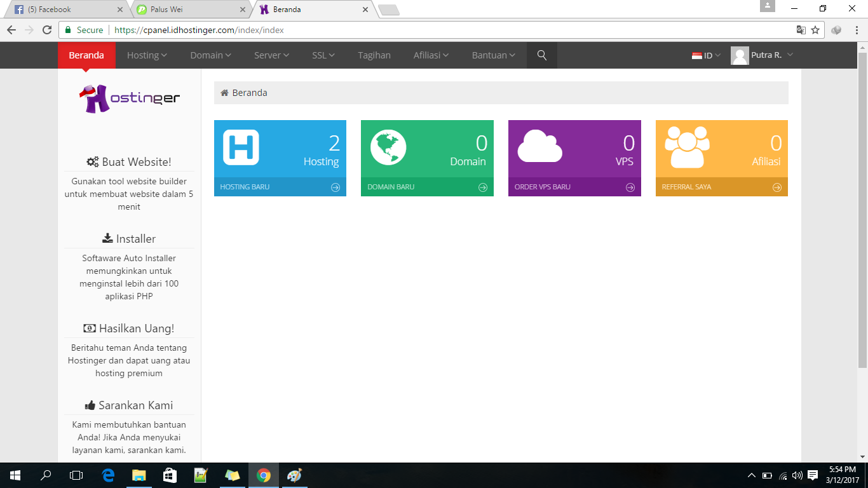The height and width of the screenshot is (488, 868).
Task: Click the Indonesian flag icon
Action: 697,56
